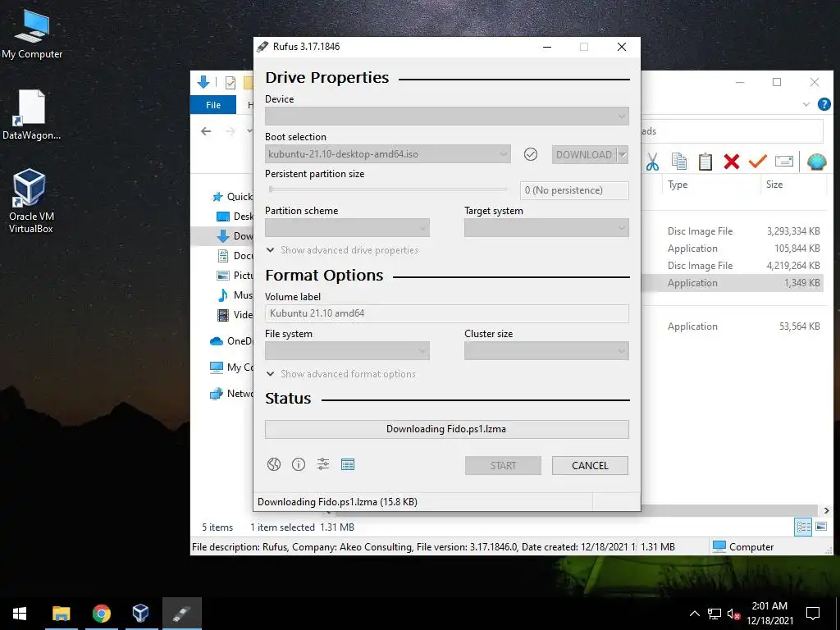Open the notification center icon
This screenshot has height=630, width=840.
click(x=813, y=614)
